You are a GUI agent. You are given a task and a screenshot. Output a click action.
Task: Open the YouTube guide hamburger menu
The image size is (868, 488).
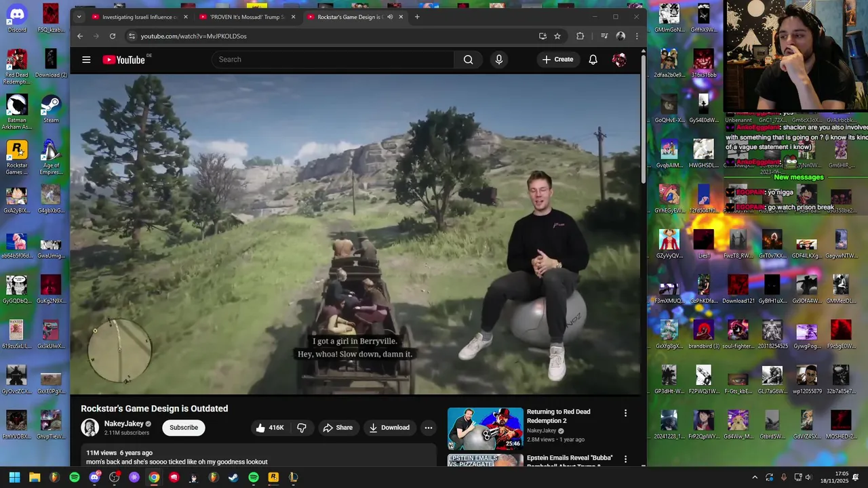point(86,60)
